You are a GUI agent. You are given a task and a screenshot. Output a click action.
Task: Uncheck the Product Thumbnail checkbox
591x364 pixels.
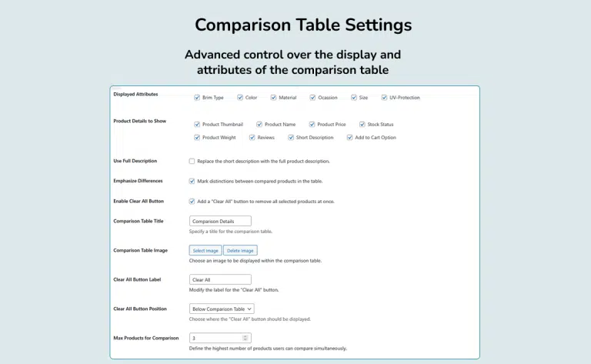coord(197,124)
